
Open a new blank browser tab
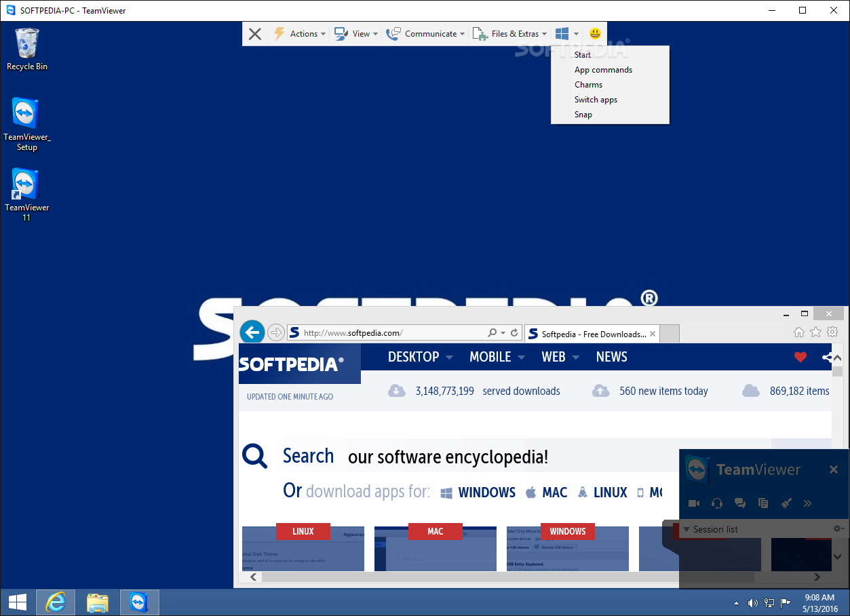coord(670,334)
